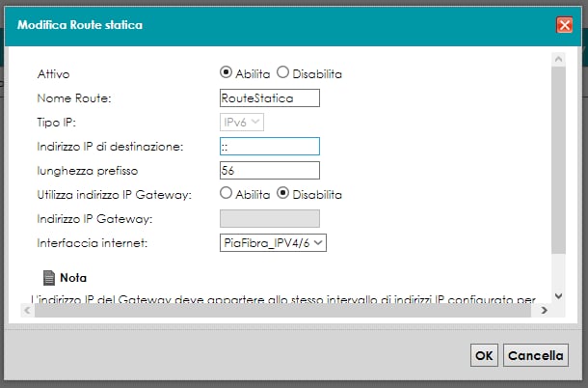Close the Modifica Route statica dialog

(x=565, y=25)
